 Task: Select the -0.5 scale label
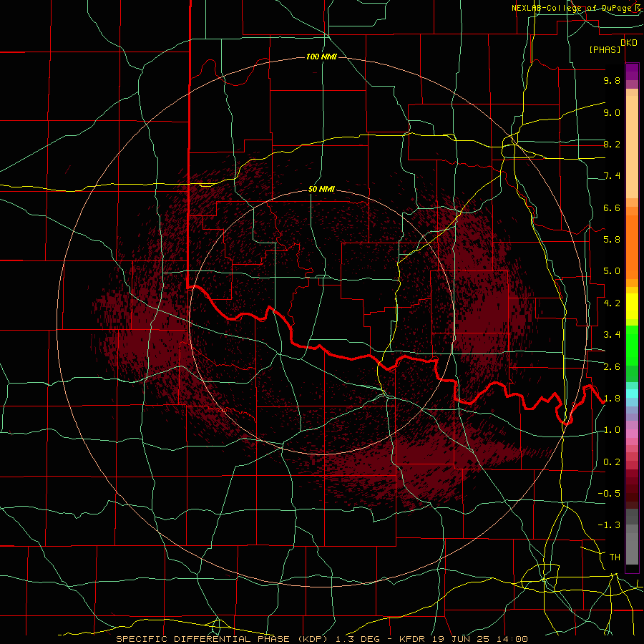(609, 494)
